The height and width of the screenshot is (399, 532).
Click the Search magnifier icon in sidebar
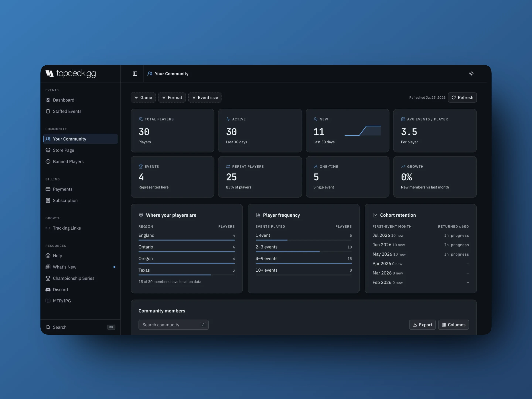(48, 327)
